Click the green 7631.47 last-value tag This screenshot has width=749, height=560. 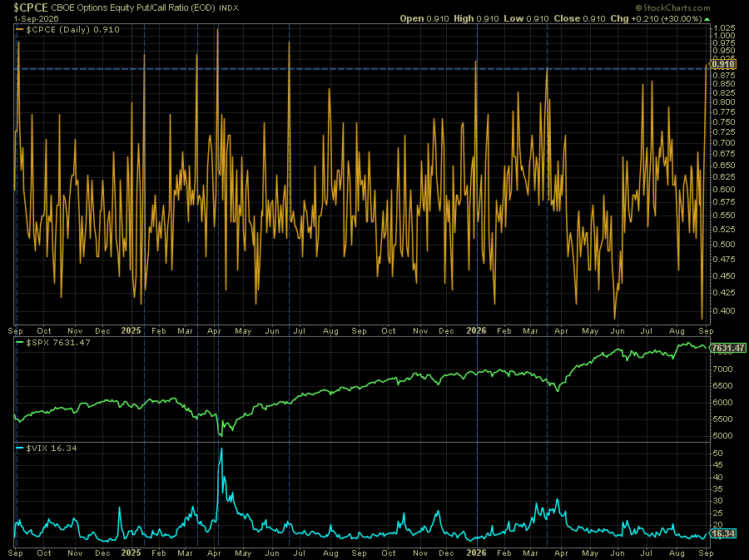coord(728,348)
